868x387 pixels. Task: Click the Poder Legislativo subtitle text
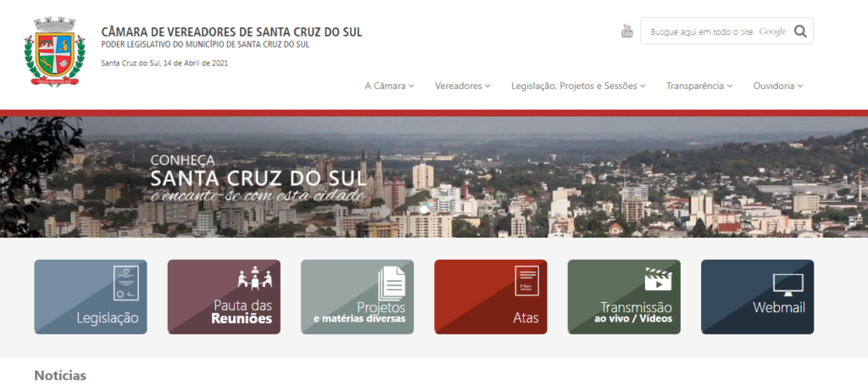pos(214,45)
